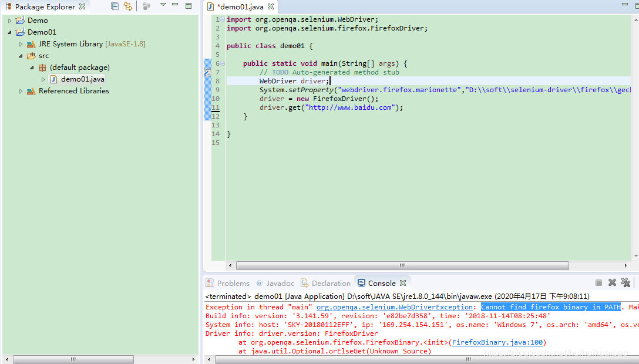
Task: Remove the terminated demo01 launch from Console
Action: tap(612, 283)
